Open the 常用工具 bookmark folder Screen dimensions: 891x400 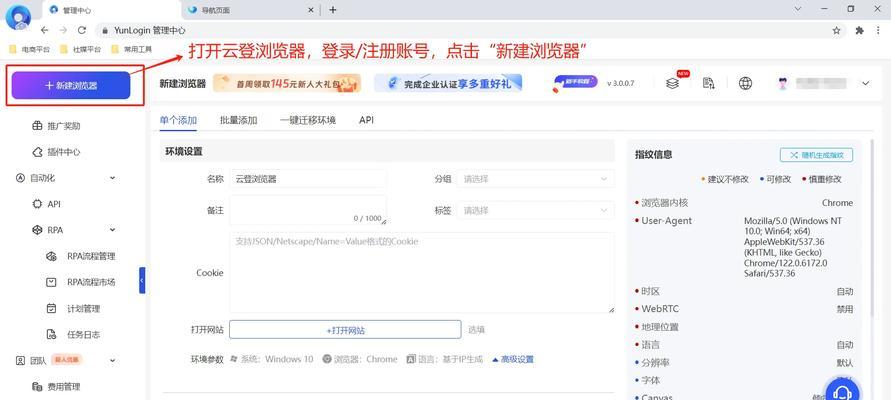pos(132,49)
